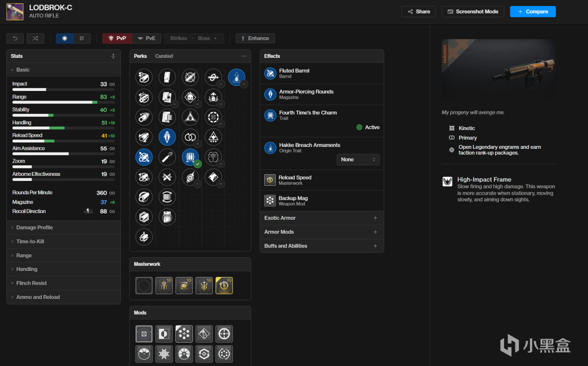The width and height of the screenshot is (588, 366).
Task: Click the minus badge on Hakke Breach Armaments perk
Action: [x=244, y=84]
